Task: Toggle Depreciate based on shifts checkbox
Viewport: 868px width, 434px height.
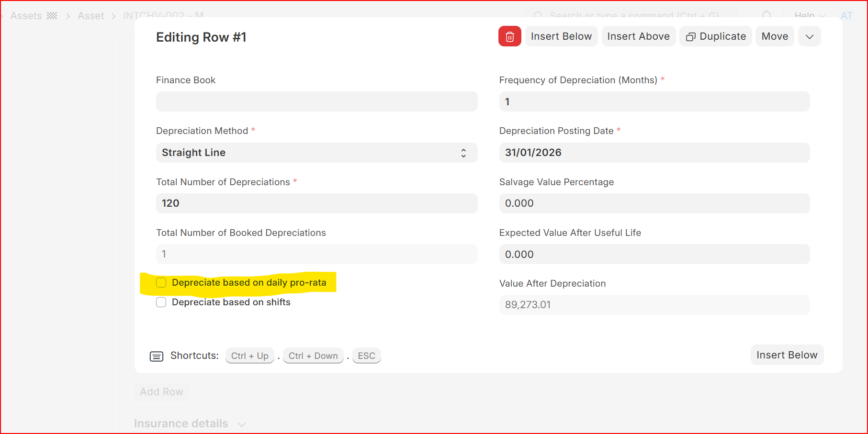Action: (x=161, y=302)
